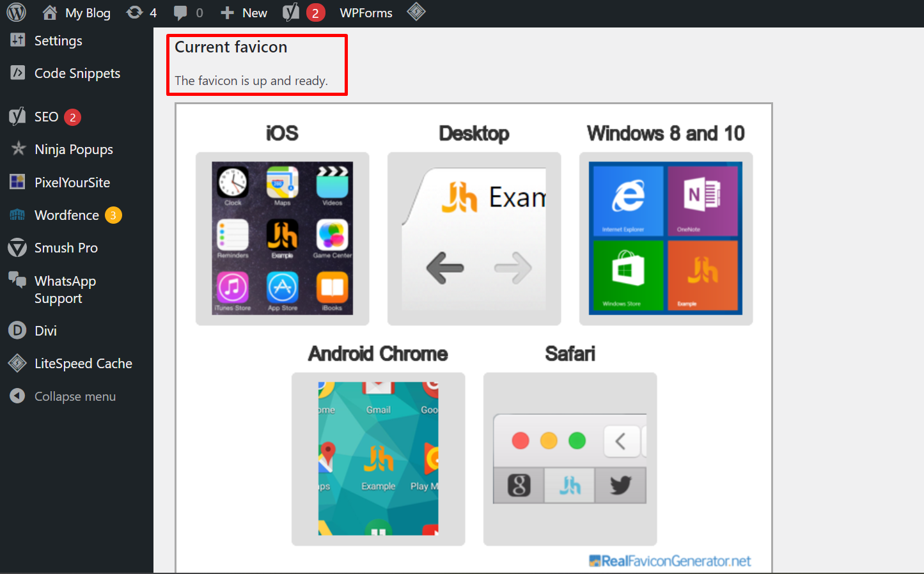Click the Wordfence notification badge 3
The height and width of the screenshot is (574, 924).
(x=113, y=215)
